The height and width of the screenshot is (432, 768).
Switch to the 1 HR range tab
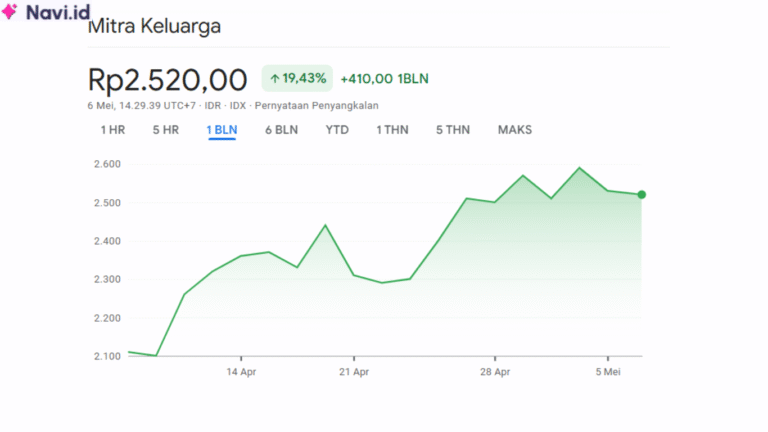click(112, 130)
